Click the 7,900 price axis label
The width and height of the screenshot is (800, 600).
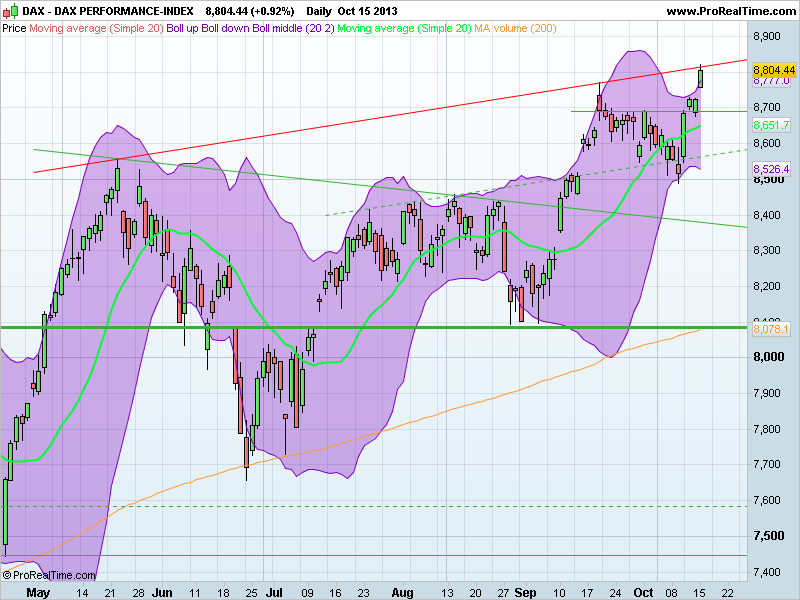coord(767,393)
